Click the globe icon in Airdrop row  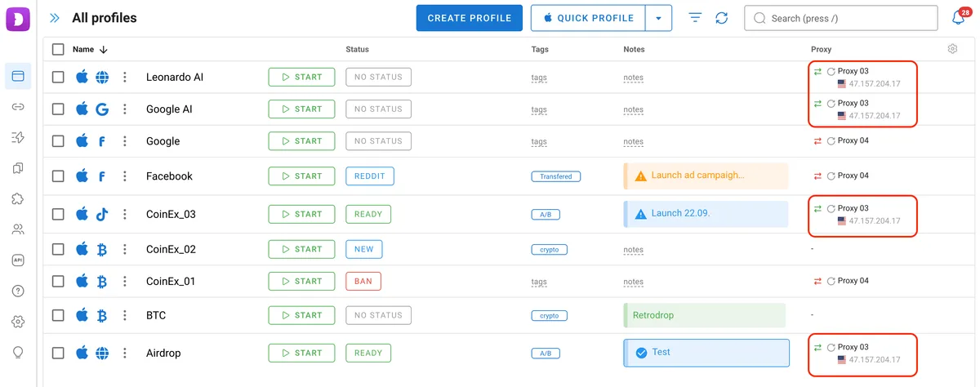pyautogui.click(x=102, y=354)
